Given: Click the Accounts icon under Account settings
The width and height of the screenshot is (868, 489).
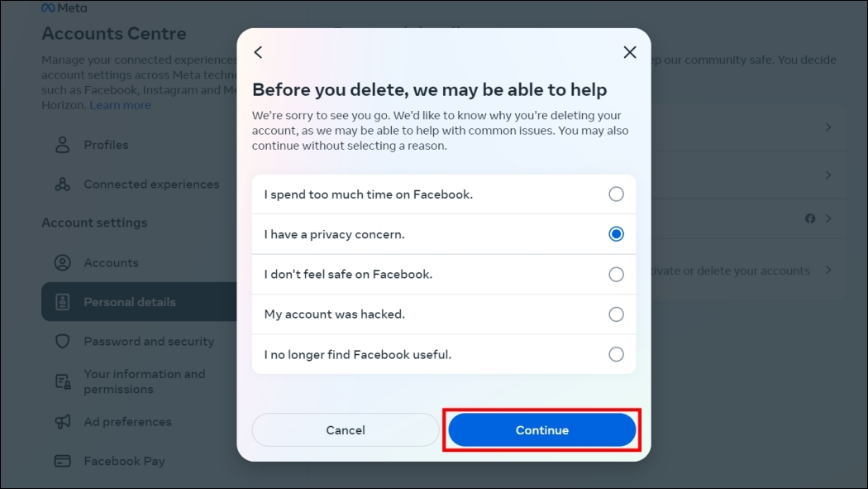Looking at the screenshot, I should 62,262.
